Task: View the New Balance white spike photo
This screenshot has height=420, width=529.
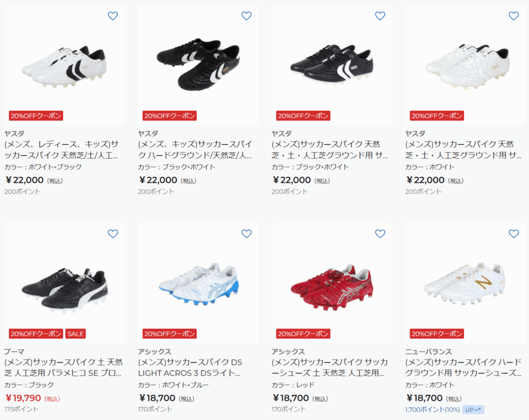Action: [465, 283]
